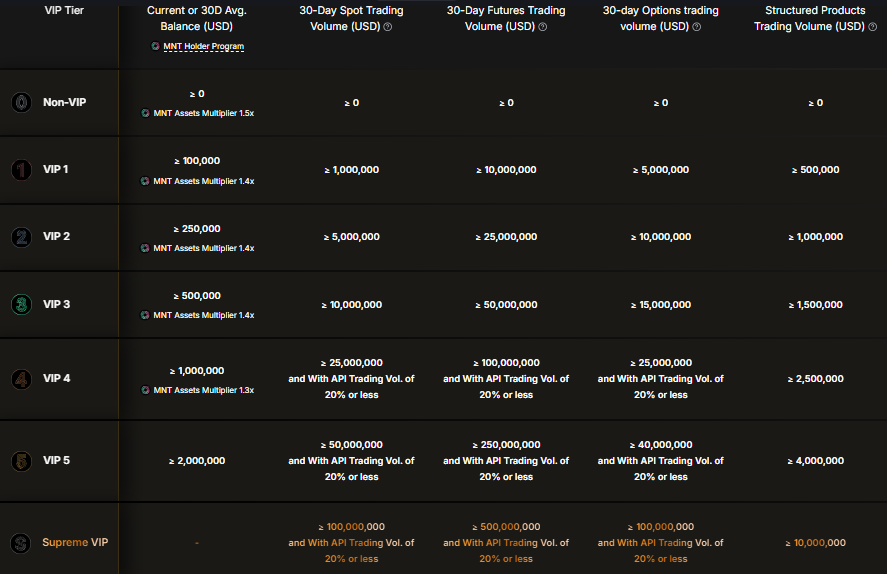Select the VIP 5 tier label
This screenshot has height=574, width=887.
(57, 460)
